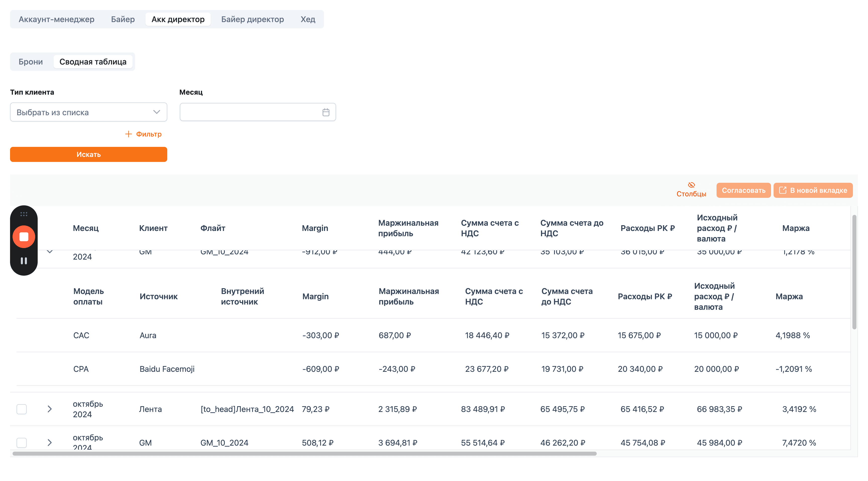Select the Лента row checkbox
868x481 pixels.
click(x=22, y=409)
